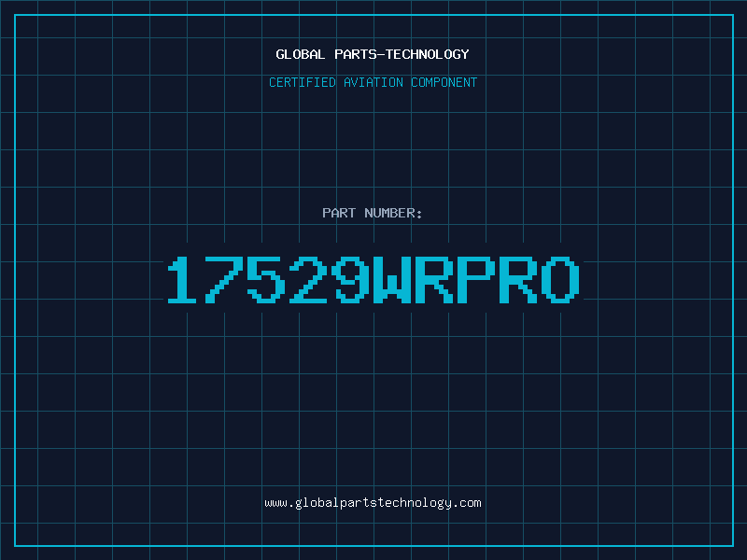Select the CERTIFIED AVIATION COMPONENT subtitle
747x560 pixels.
(x=373, y=82)
